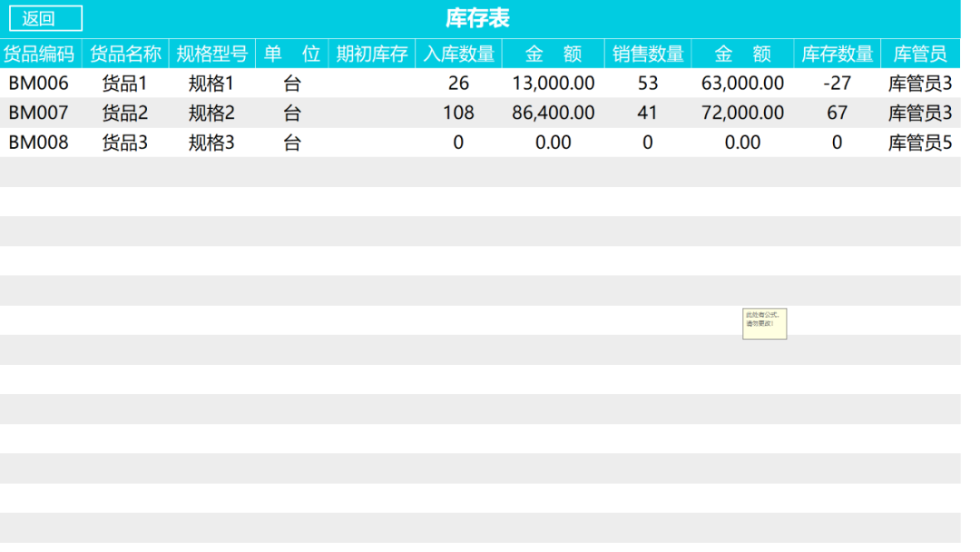The image size is (980, 552).
Task: Click the 规格3 specification cell
Action: [211, 143]
